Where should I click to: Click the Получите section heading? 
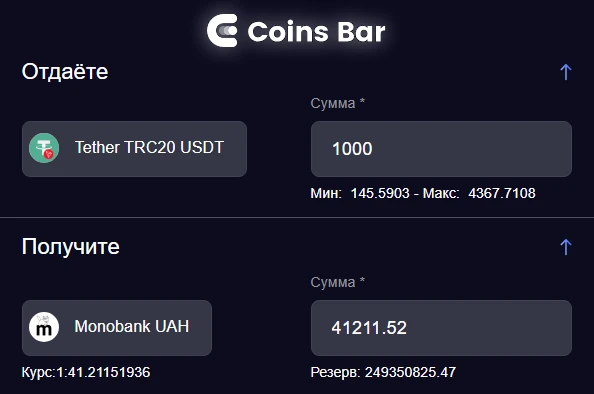click(x=70, y=247)
